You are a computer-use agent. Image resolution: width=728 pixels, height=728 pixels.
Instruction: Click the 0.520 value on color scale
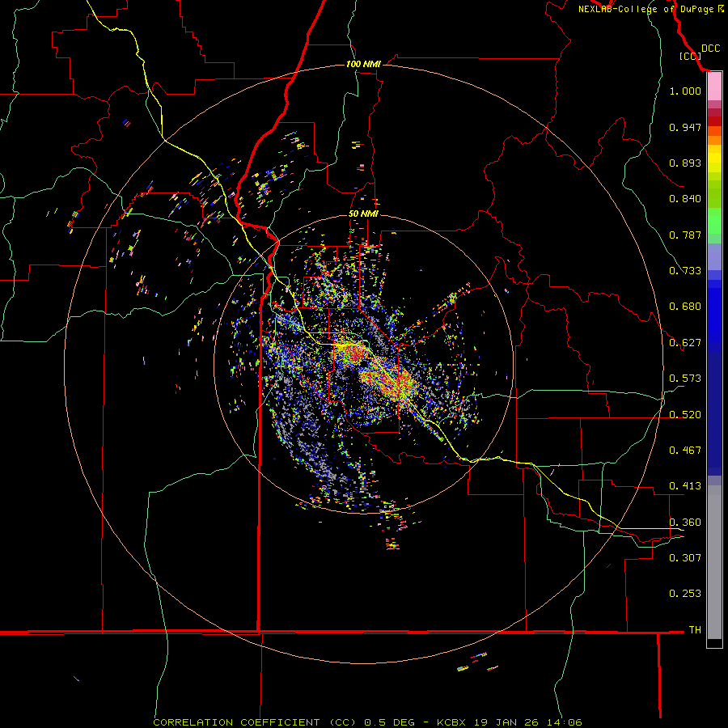685,415
